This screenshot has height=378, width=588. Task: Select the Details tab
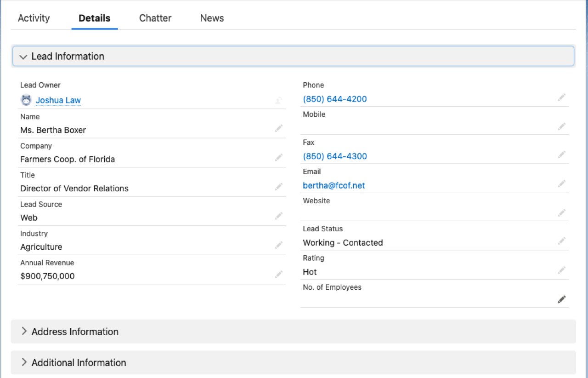pyautogui.click(x=95, y=18)
